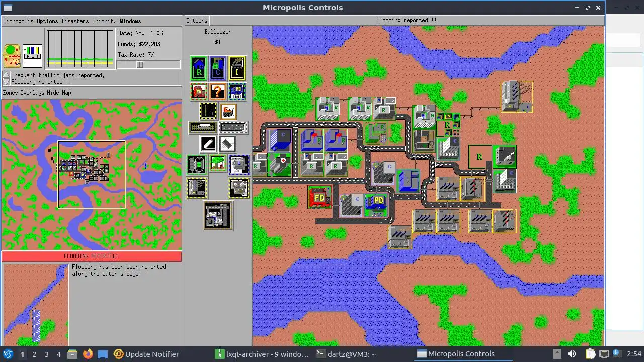Open Update Notifier taskbar entry
This screenshot has width=644, height=362.
tap(146, 354)
